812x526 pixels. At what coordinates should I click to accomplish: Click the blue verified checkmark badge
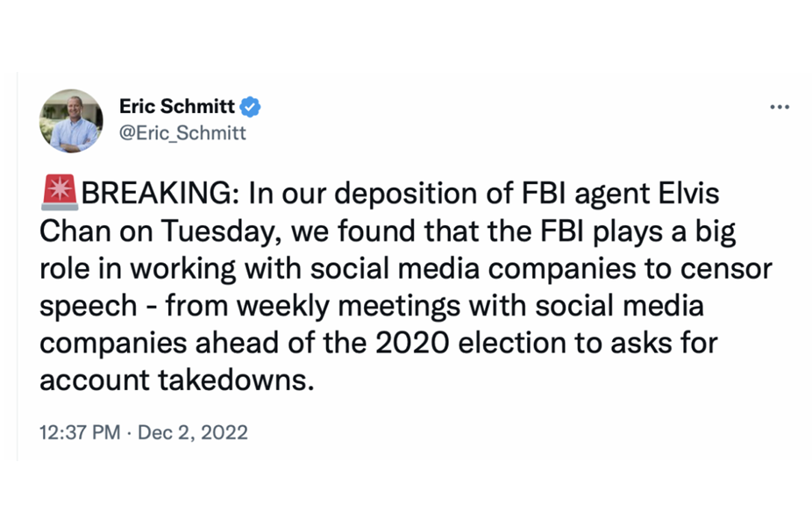pos(251,107)
